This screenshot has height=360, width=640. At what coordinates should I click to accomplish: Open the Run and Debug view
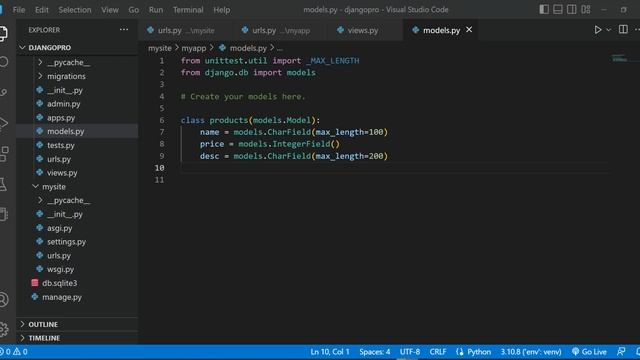3,123
